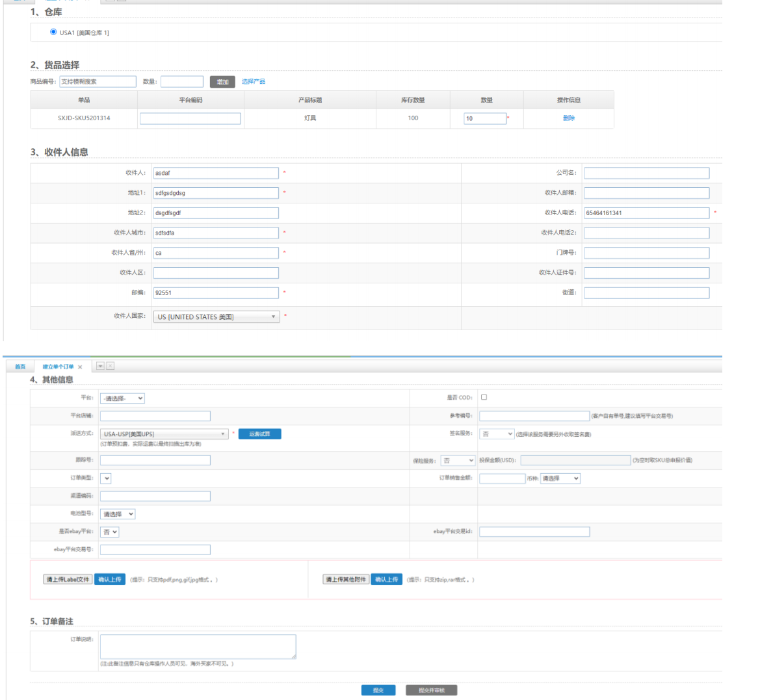This screenshot has height=700, width=760.
Task: Click 删除 to remove the SXJD-SKU5201314 row
Action: (x=568, y=118)
